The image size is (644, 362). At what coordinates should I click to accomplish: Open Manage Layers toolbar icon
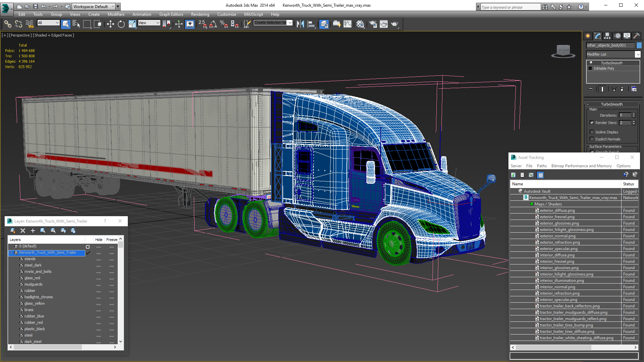[x=324, y=24]
